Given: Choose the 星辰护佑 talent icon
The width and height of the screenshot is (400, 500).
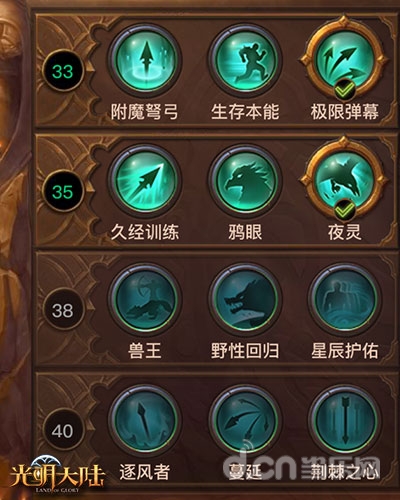Looking at the screenshot, I should [x=345, y=300].
